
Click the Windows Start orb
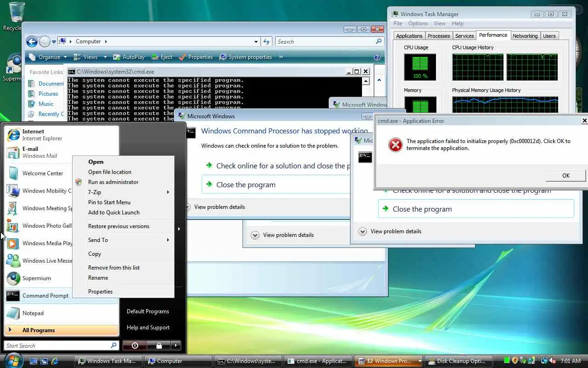coord(13,360)
